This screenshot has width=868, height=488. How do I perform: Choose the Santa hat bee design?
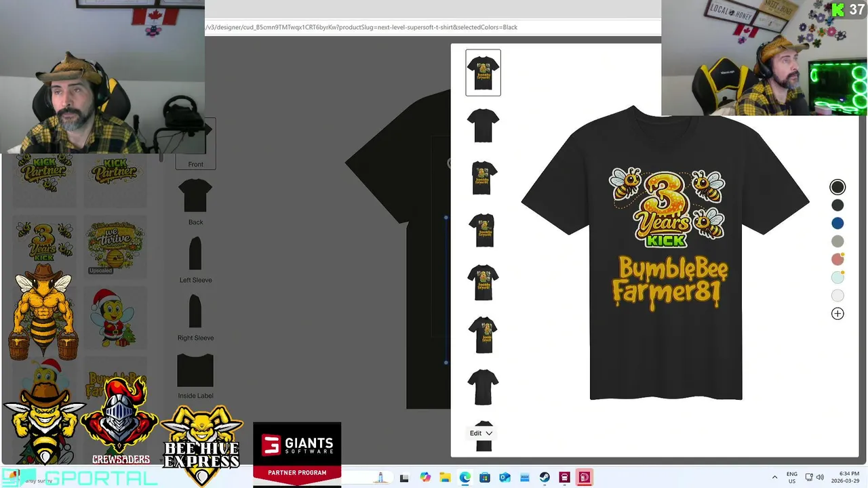(x=115, y=317)
